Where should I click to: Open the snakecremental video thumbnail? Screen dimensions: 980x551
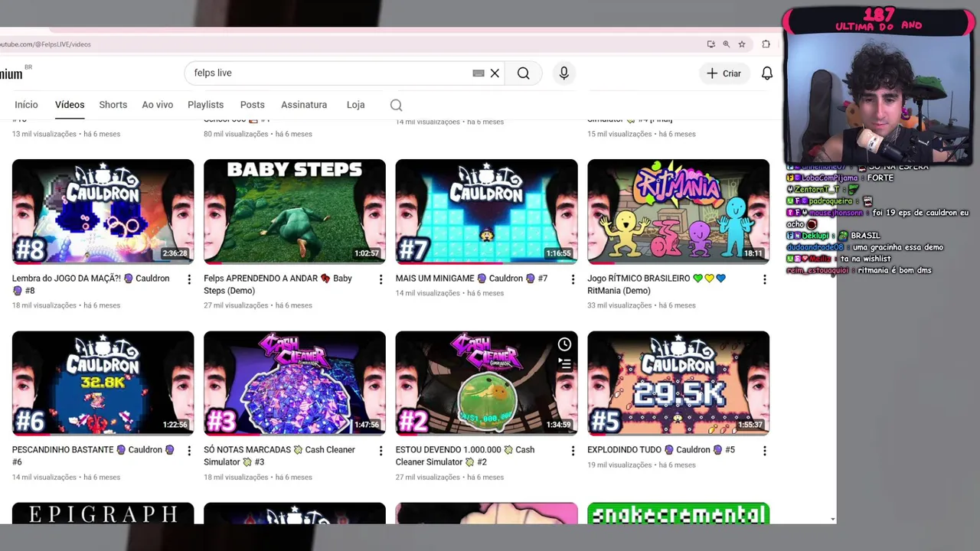click(678, 514)
